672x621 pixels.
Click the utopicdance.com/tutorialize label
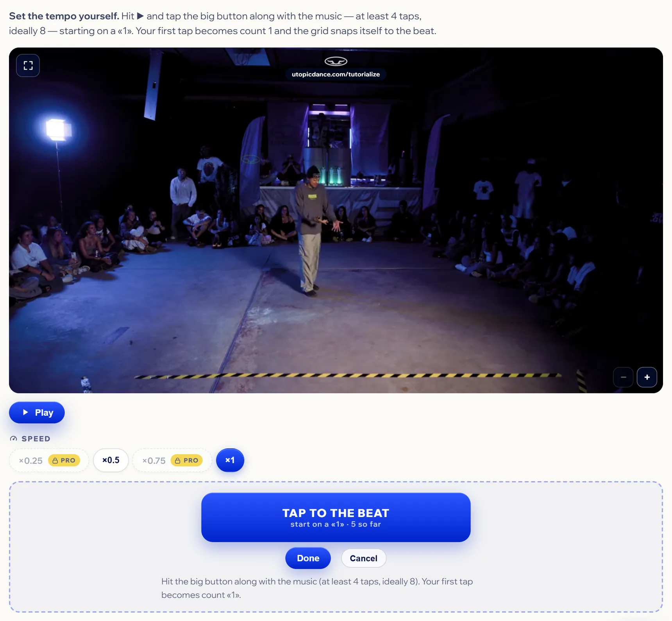tap(336, 74)
